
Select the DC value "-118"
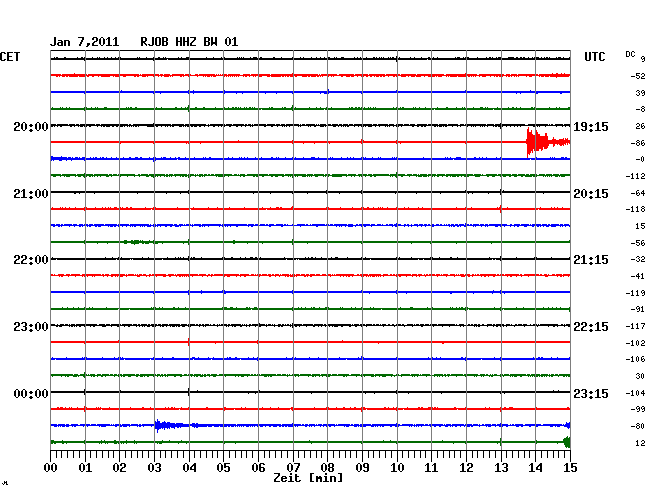coord(635,209)
